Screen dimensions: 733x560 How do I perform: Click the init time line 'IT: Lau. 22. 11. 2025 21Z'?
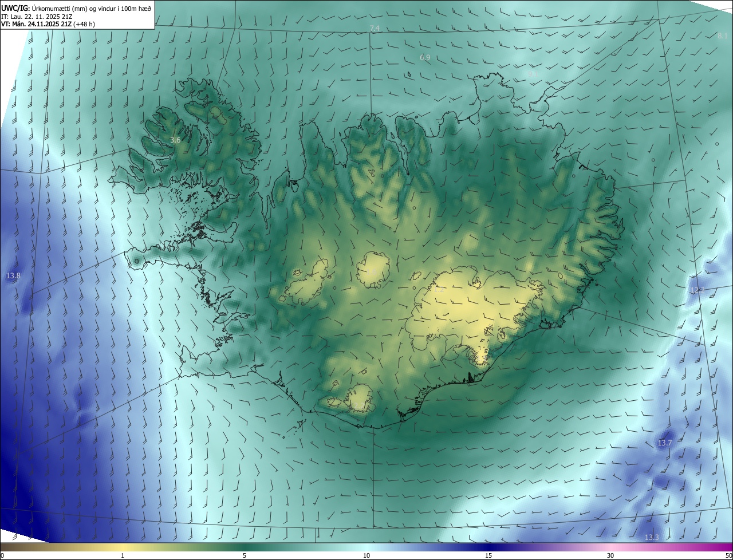tap(37, 16)
